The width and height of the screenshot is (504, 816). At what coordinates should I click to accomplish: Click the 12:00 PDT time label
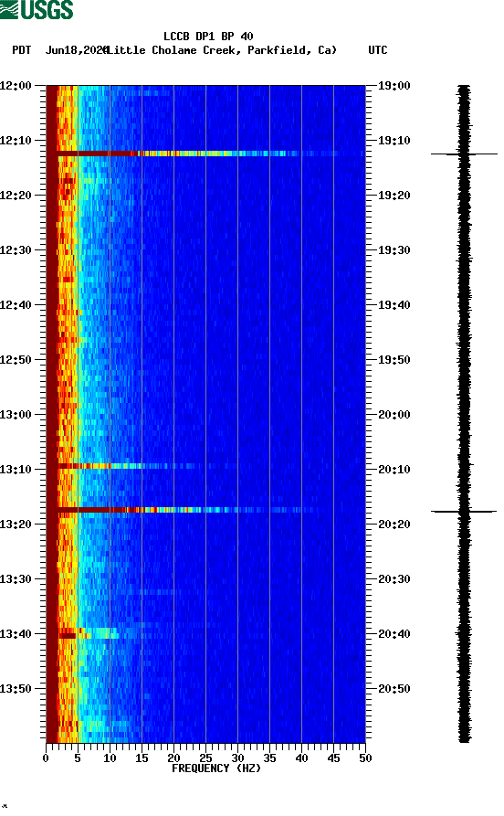click(x=16, y=85)
